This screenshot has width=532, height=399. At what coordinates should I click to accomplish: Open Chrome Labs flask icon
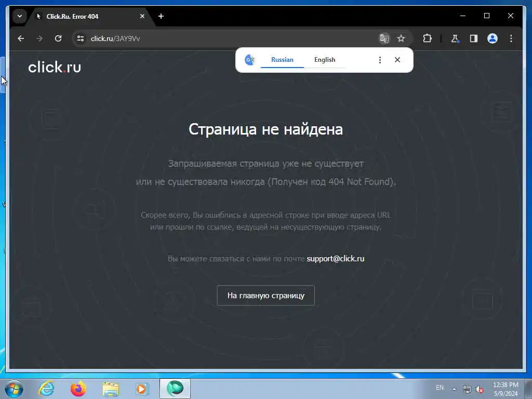[455, 38]
